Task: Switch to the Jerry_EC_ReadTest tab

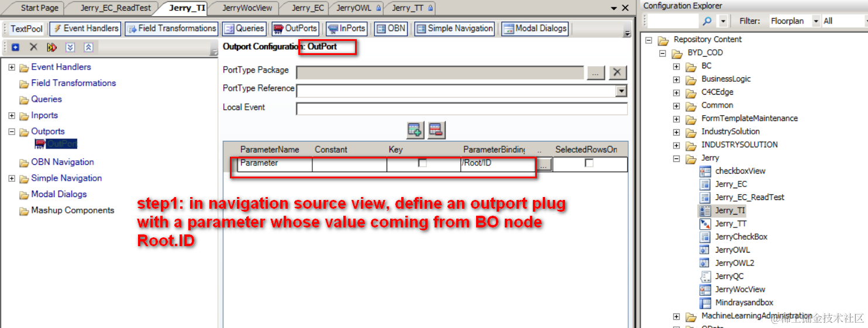Action: click(115, 8)
